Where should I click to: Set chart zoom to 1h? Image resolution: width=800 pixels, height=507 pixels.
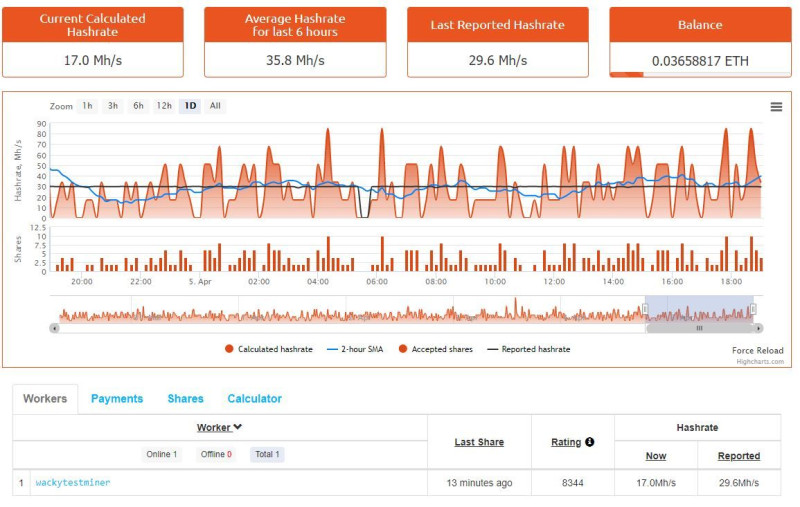[x=87, y=106]
